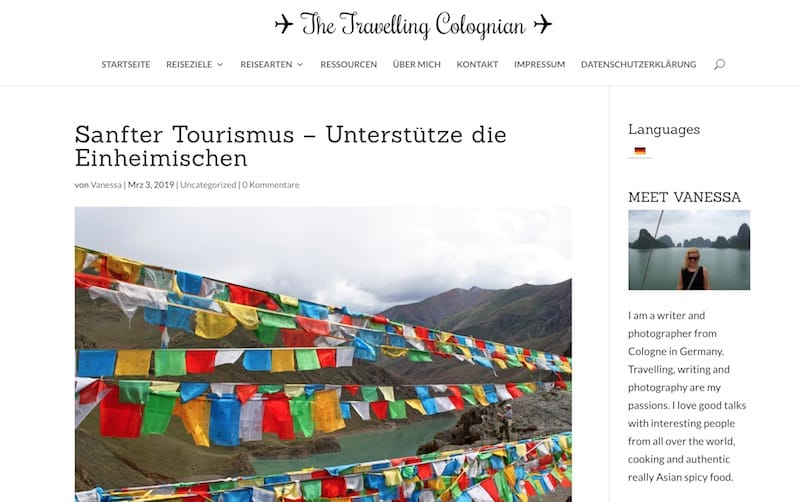Open the Uncategorized category link
The height and width of the screenshot is (502, 800).
click(x=208, y=185)
